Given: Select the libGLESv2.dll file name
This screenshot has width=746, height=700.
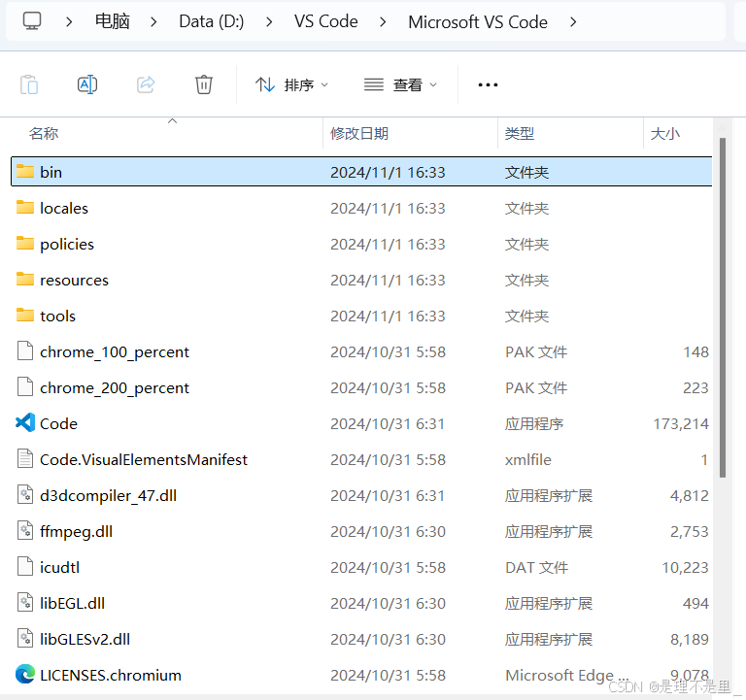Looking at the screenshot, I should [x=85, y=639].
